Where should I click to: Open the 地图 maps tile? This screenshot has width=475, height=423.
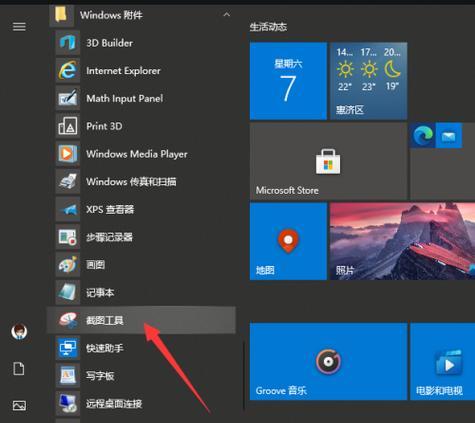(288, 241)
